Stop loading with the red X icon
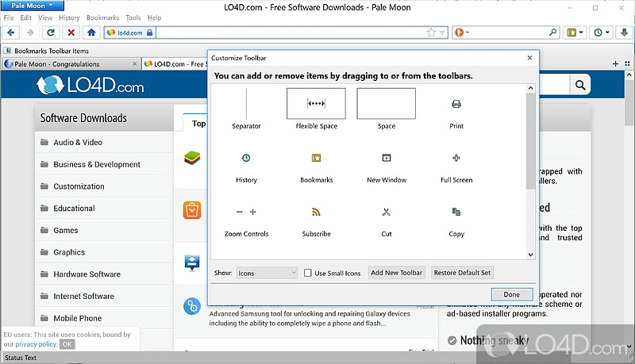Screen dimensions: 635x364 click(71, 33)
